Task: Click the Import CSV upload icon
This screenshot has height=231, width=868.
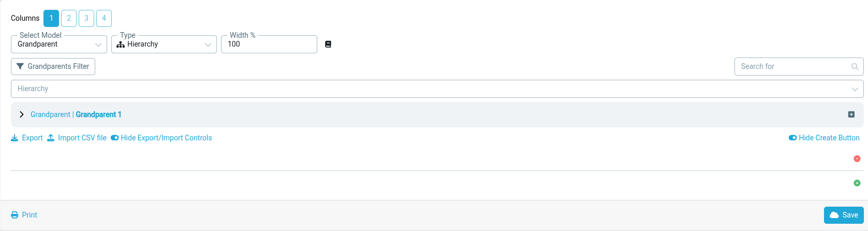Action: pyautogui.click(x=51, y=138)
